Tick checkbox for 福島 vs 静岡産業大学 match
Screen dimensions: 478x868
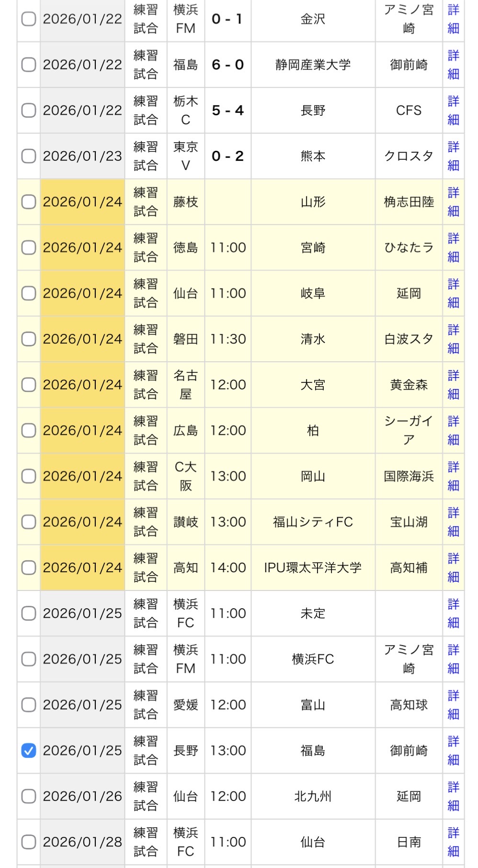(29, 65)
